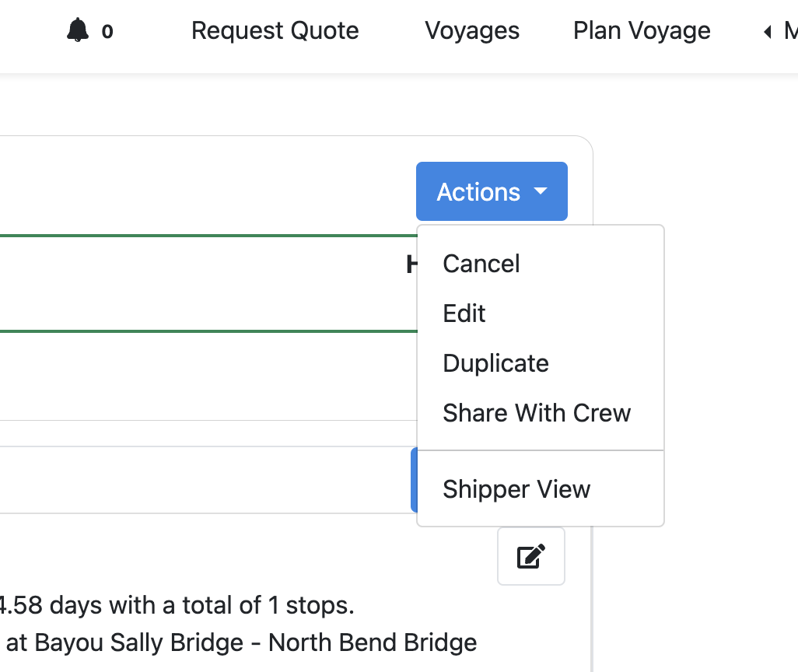Click the bordered field left of the blue button

tap(202, 480)
